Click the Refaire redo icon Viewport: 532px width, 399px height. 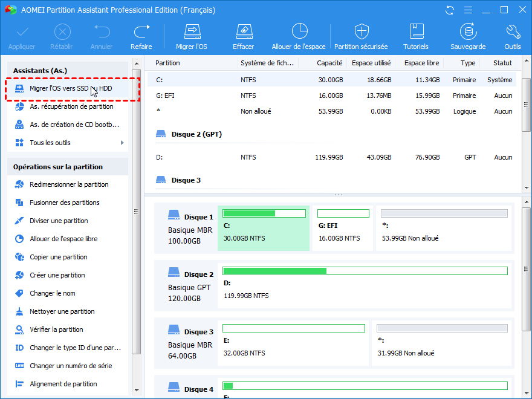click(x=141, y=31)
